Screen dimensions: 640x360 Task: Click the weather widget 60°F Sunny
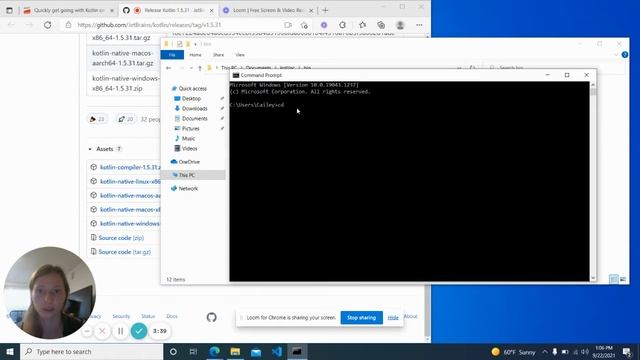click(x=513, y=352)
